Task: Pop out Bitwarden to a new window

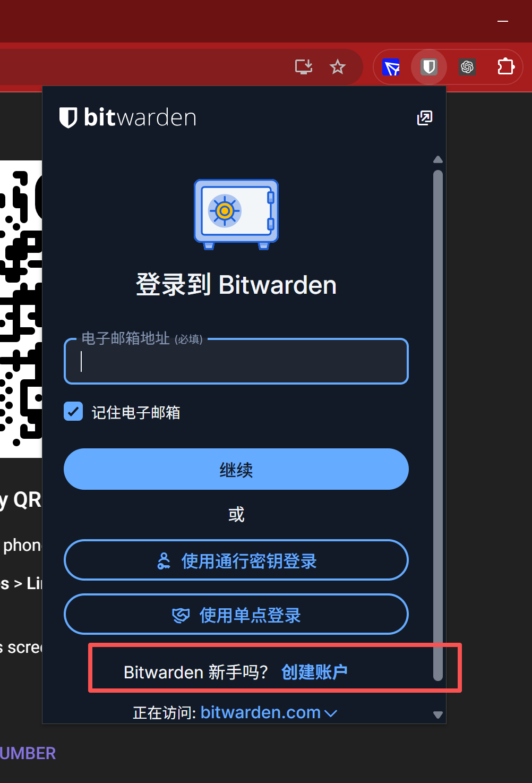Action: coord(425,118)
